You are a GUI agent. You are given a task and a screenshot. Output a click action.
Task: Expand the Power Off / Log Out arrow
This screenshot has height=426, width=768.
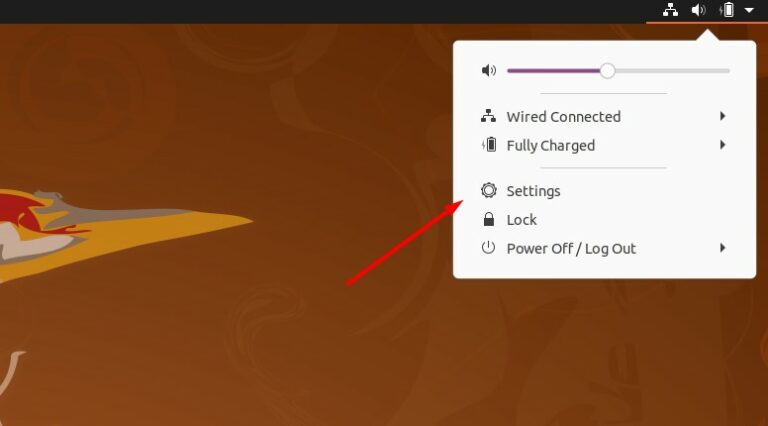pos(722,248)
